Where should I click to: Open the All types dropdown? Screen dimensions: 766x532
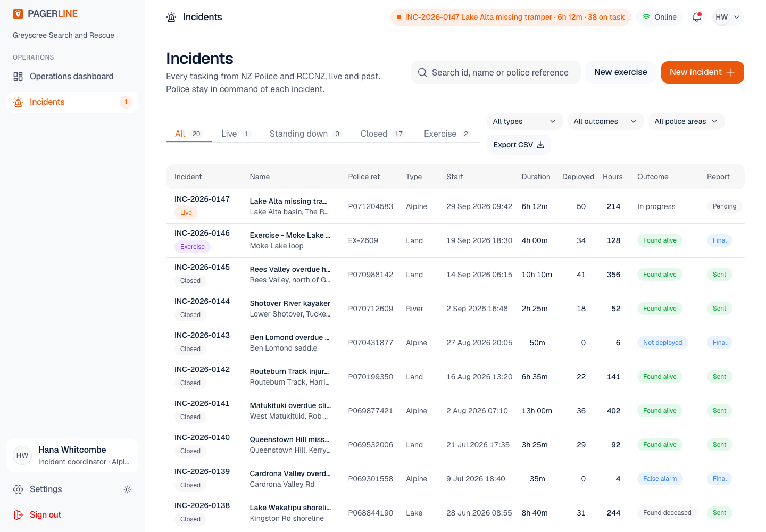[524, 121]
